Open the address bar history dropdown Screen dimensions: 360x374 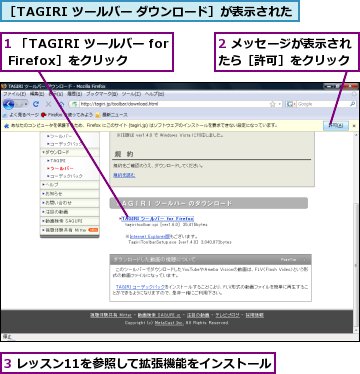(x=279, y=104)
